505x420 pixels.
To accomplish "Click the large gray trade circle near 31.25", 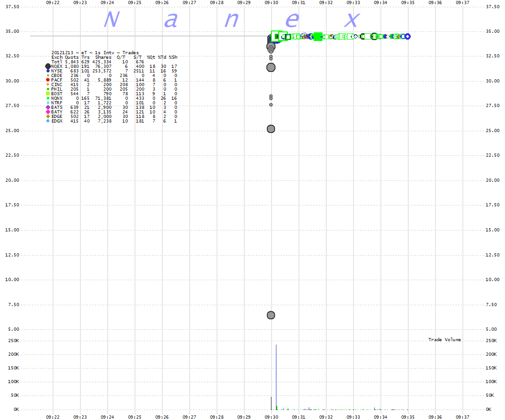I will tap(271, 67).
